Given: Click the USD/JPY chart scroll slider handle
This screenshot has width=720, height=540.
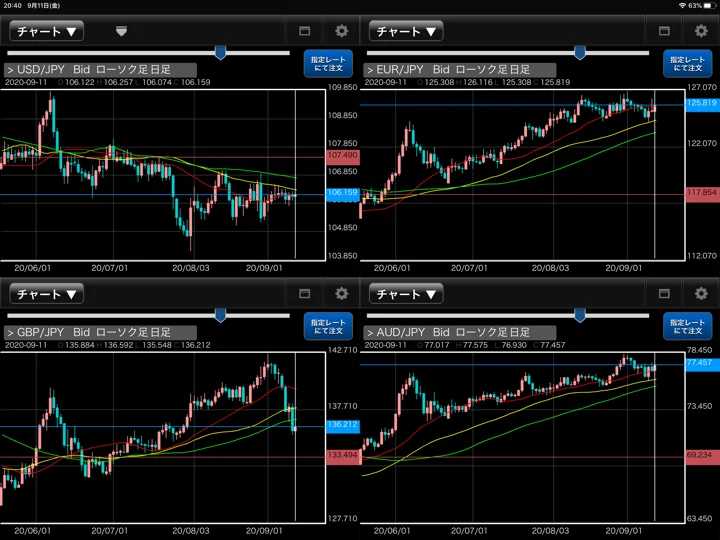Looking at the screenshot, I should pos(220,53).
